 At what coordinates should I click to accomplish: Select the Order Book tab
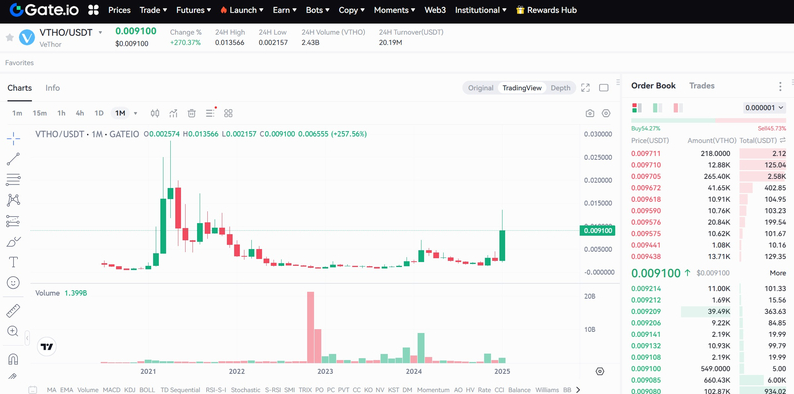click(653, 86)
